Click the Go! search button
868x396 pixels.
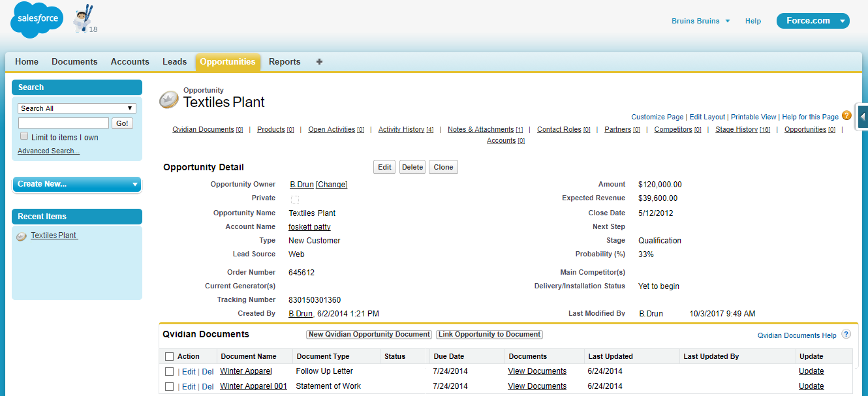[x=122, y=123]
